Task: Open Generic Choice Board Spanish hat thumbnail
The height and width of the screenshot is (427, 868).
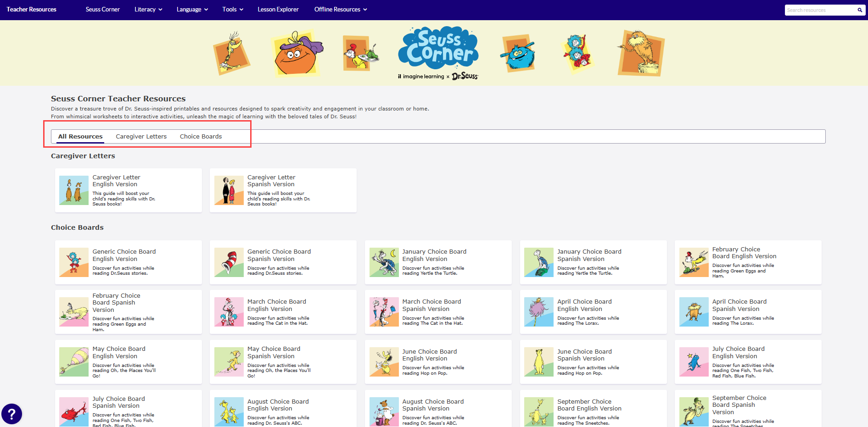Action: coord(229,263)
